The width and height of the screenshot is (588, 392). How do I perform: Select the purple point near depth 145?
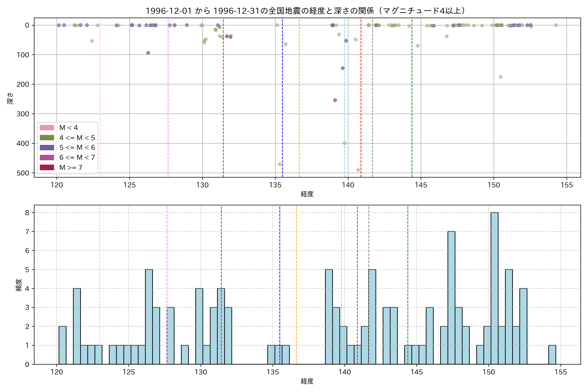pos(343,68)
